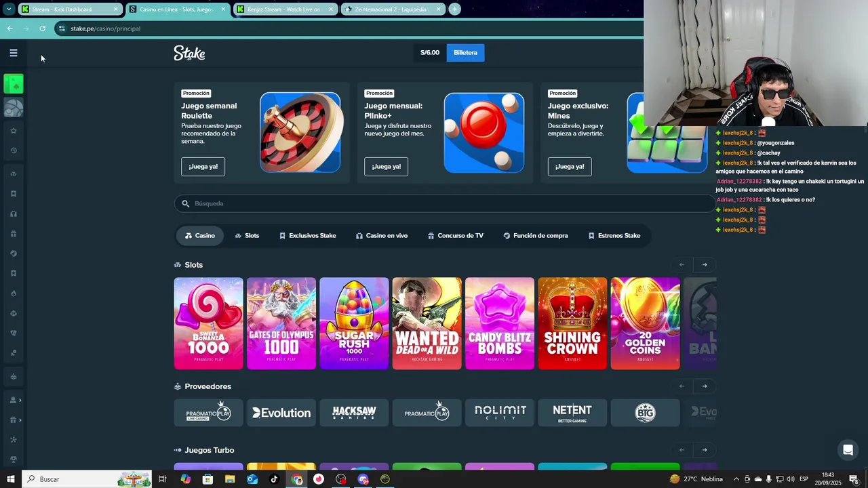Select the Casino category tab
Viewport: 868px width, 488px height.
[200, 236]
